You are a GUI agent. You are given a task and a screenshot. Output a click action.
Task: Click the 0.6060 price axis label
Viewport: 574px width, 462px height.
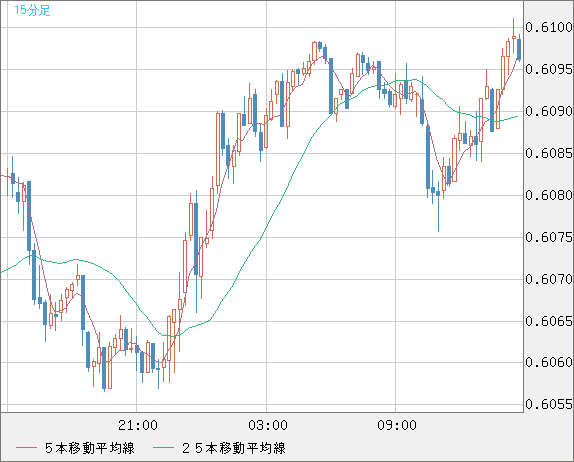coord(549,362)
